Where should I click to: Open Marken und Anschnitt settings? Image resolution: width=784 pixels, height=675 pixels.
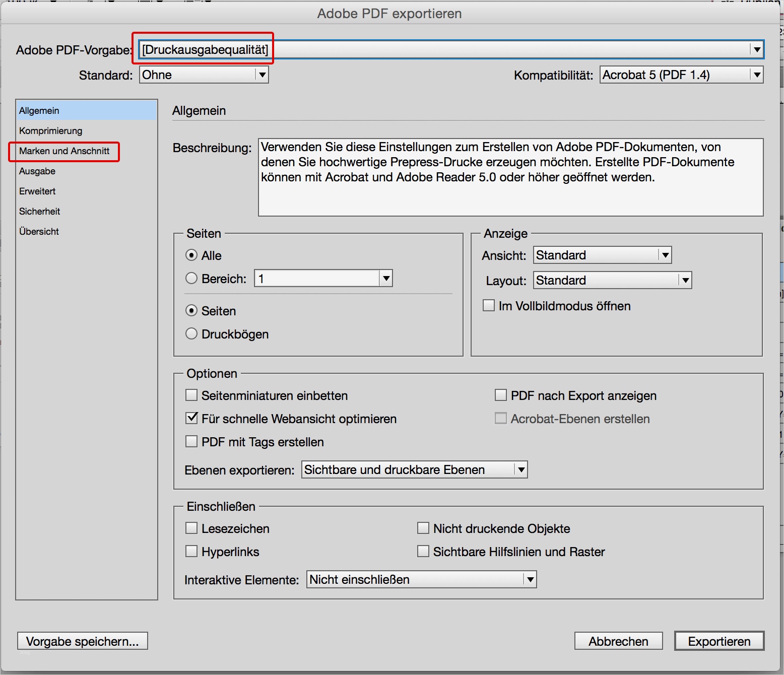pyautogui.click(x=63, y=151)
